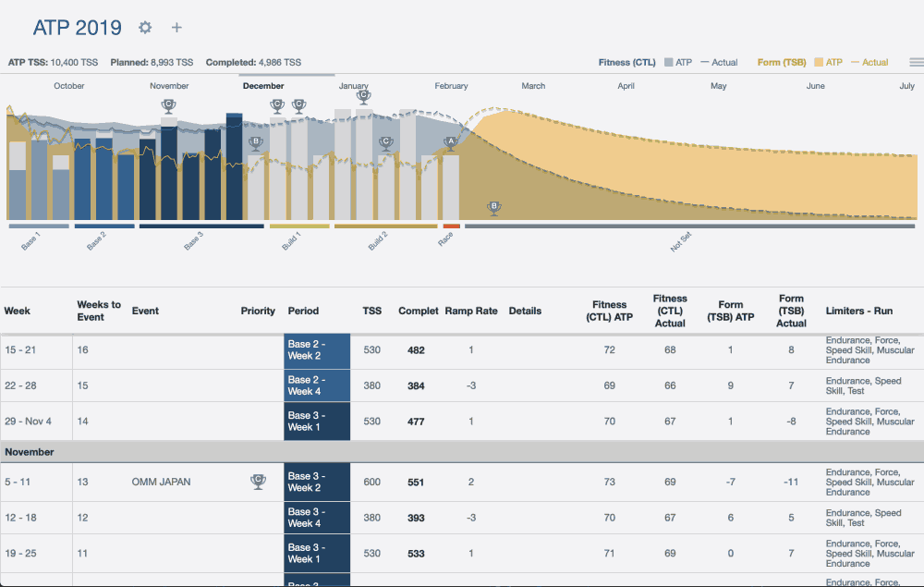
Task: Select the B-priority trophy in December on the chart
Action: [x=256, y=143]
